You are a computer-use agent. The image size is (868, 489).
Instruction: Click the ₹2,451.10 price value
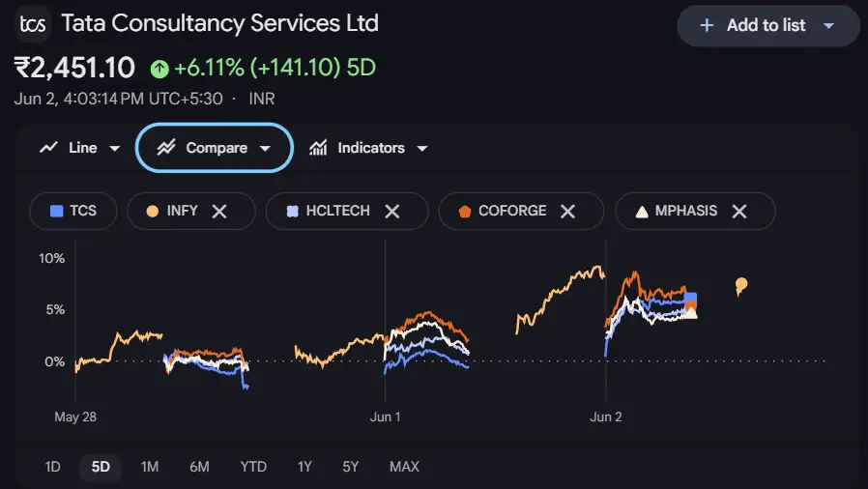click(74, 68)
